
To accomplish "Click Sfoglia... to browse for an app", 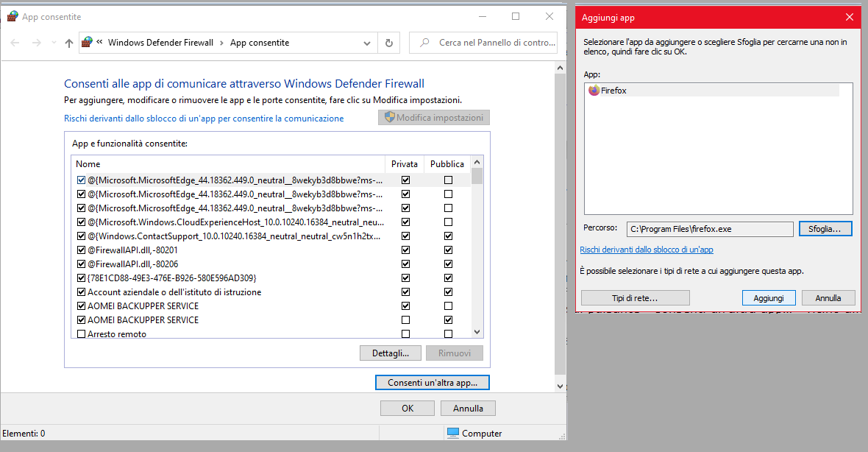I will (825, 229).
